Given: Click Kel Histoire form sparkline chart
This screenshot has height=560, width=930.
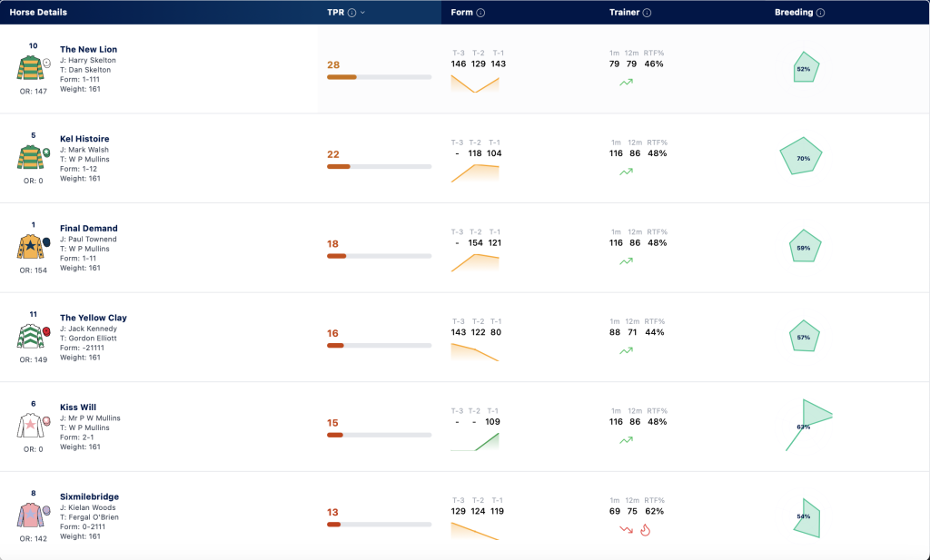Looking at the screenshot, I should click(x=474, y=173).
